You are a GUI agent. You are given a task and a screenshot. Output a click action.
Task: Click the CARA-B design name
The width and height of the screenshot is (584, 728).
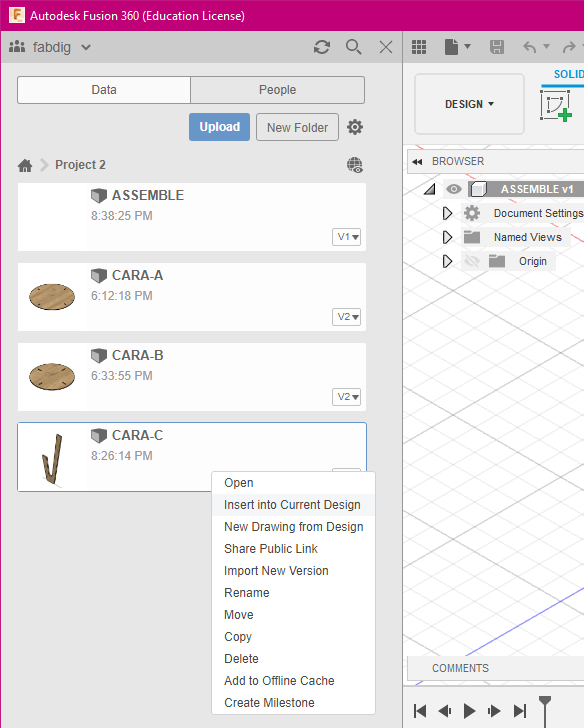(137, 355)
